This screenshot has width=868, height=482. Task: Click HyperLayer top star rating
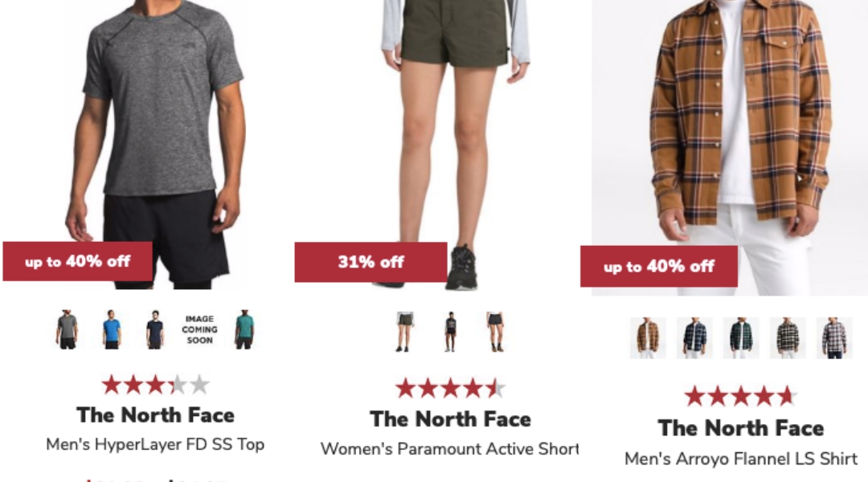click(x=156, y=385)
